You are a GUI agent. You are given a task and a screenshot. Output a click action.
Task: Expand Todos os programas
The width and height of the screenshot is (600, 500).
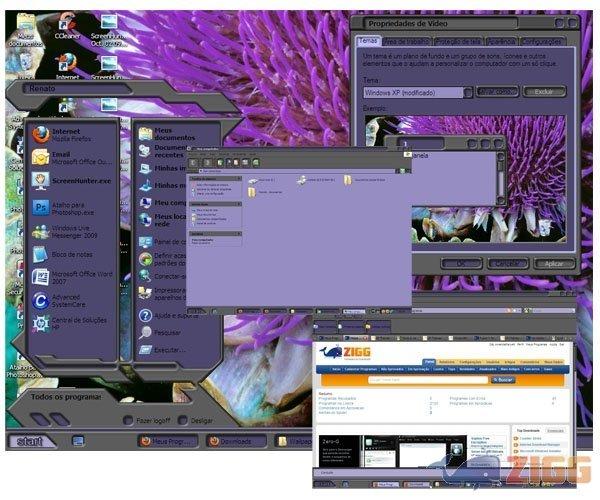[x=66, y=397]
